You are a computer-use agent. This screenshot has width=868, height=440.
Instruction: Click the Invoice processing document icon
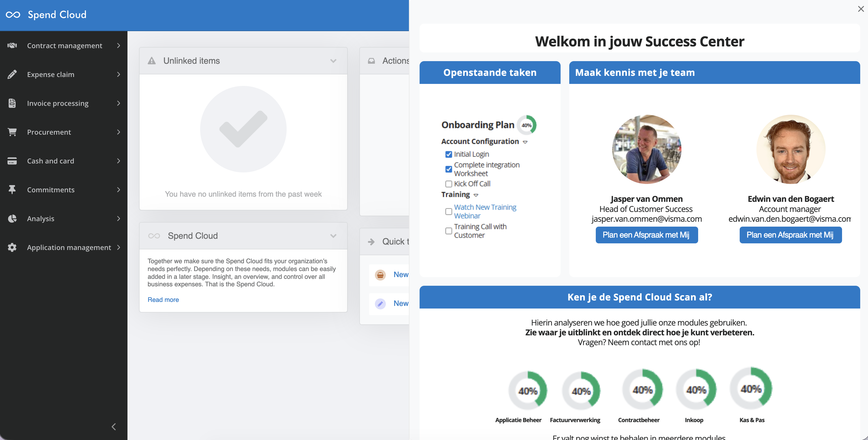coord(12,103)
